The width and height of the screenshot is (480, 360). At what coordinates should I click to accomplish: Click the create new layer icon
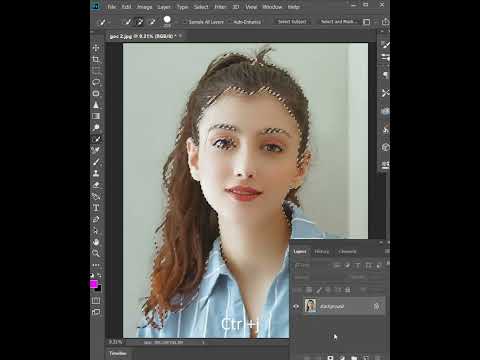click(x=365, y=358)
